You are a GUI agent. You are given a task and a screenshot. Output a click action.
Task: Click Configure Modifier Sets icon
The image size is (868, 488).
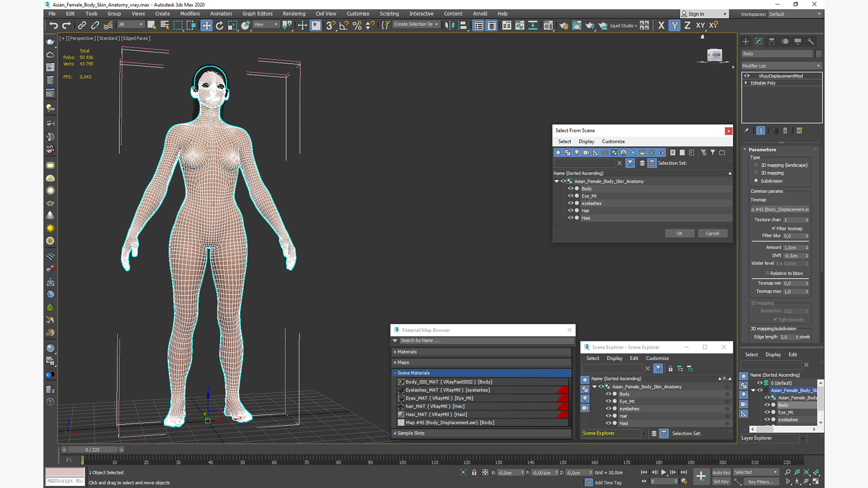pos(799,131)
